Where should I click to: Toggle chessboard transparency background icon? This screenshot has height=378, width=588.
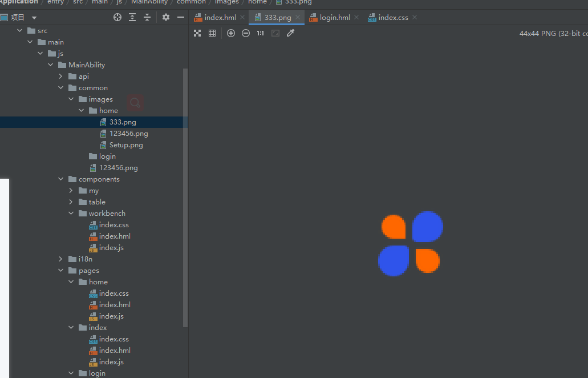click(x=197, y=33)
